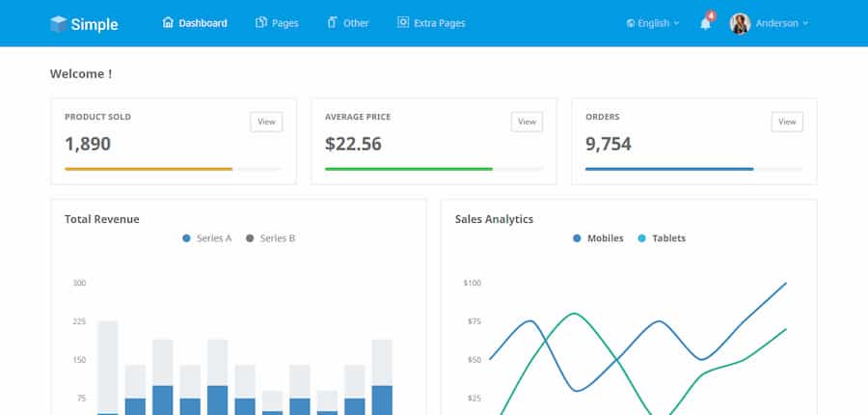Click the Other menu icon
The height and width of the screenshot is (415, 868).
tap(333, 22)
